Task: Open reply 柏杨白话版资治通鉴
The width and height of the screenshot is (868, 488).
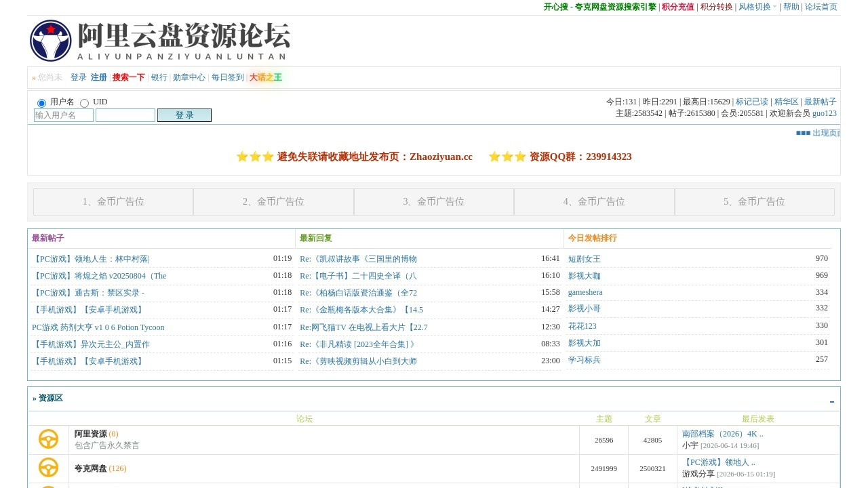Action: point(358,293)
